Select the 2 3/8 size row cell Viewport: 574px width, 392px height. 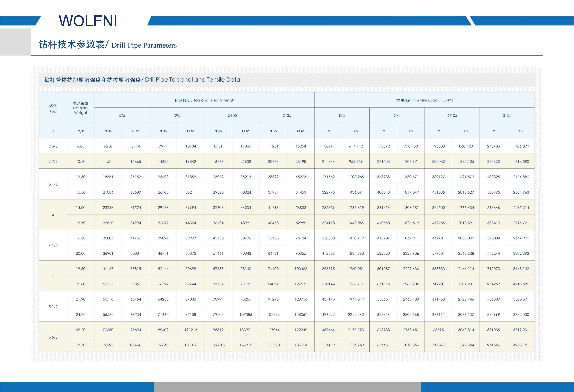click(x=53, y=146)
